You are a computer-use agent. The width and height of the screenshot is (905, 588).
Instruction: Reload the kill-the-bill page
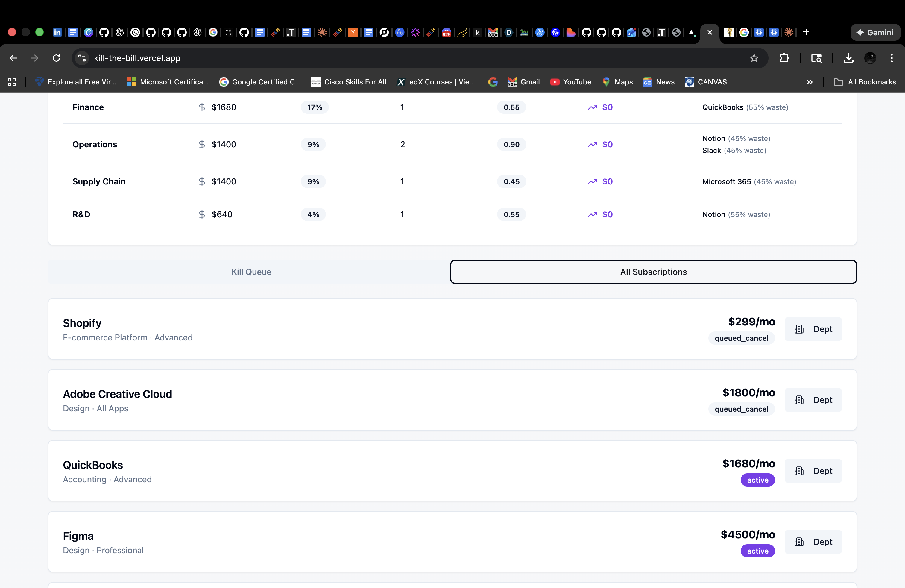point(56,58)
